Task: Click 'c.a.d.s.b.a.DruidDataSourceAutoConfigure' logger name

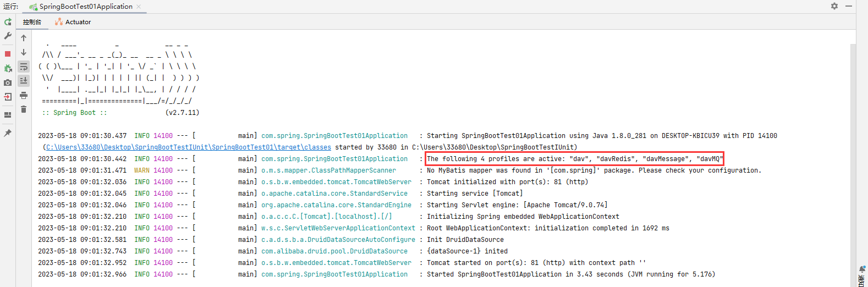Action: click(338, 240)
